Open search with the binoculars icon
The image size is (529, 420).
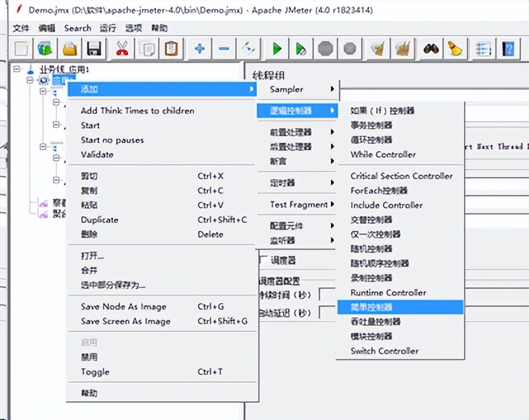tap(431, 49)
